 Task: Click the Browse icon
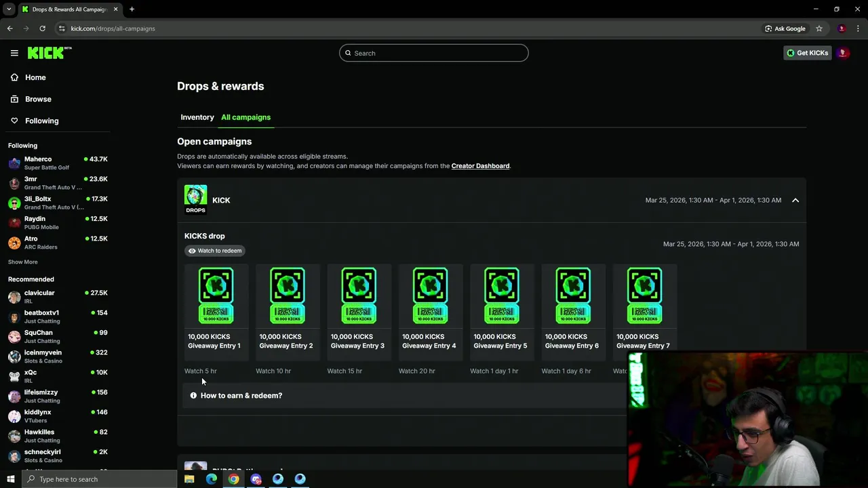(x=14, y=99)
